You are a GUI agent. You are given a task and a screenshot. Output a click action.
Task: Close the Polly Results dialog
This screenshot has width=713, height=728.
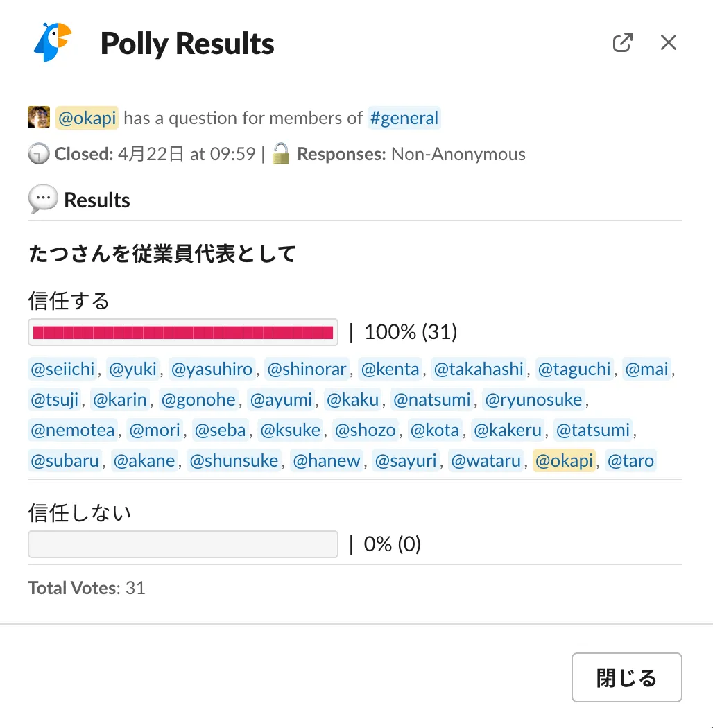pos(668,42)
